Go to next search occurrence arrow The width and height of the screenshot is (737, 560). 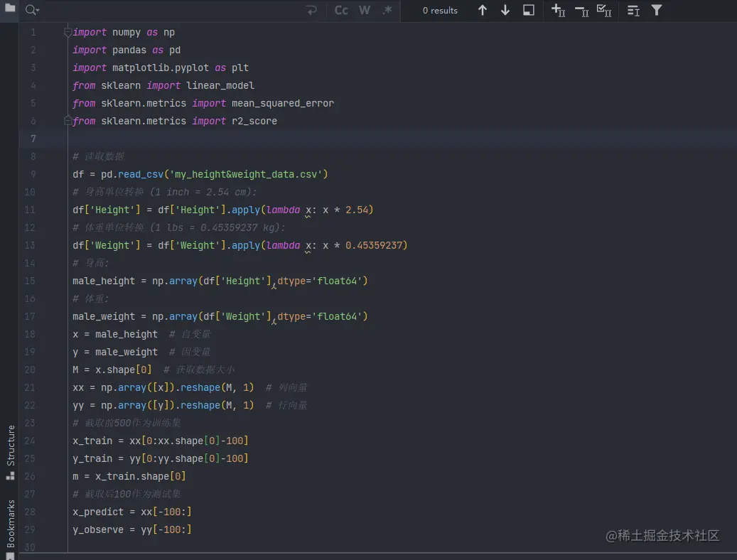[x=505, y=11]
